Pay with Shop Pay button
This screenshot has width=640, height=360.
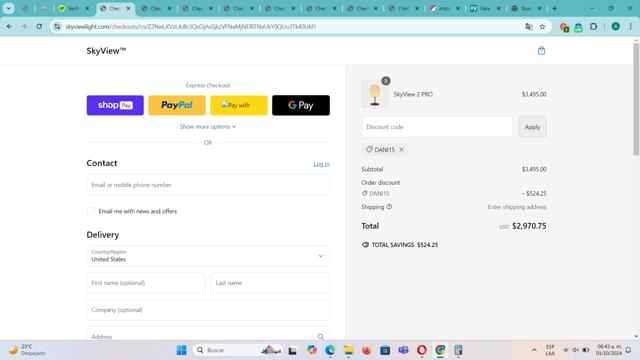tap(115, 105)
